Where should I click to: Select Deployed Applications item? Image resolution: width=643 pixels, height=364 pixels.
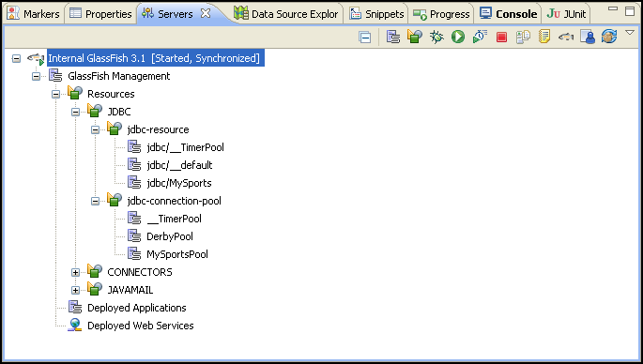pyautogui.click(x=136, y=308)
